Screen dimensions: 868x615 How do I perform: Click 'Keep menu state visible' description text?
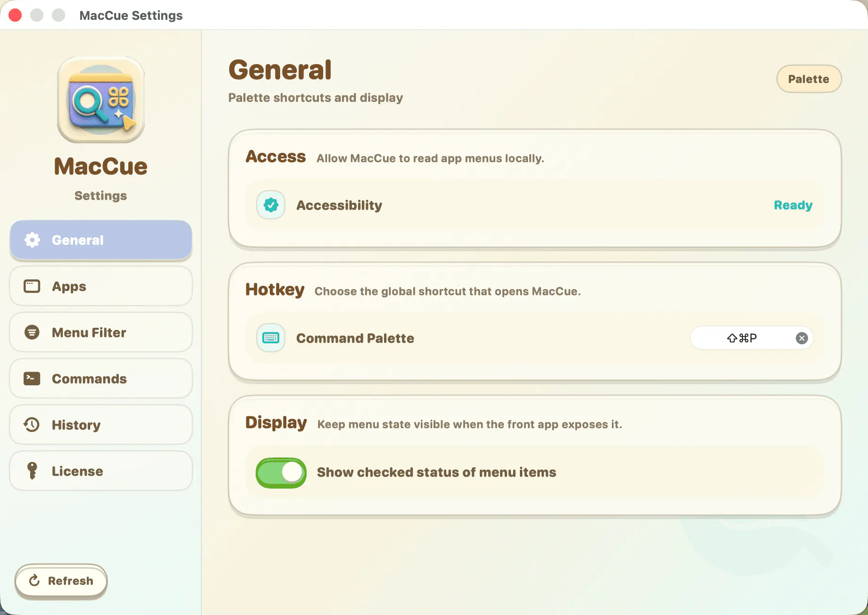[470, 424]
